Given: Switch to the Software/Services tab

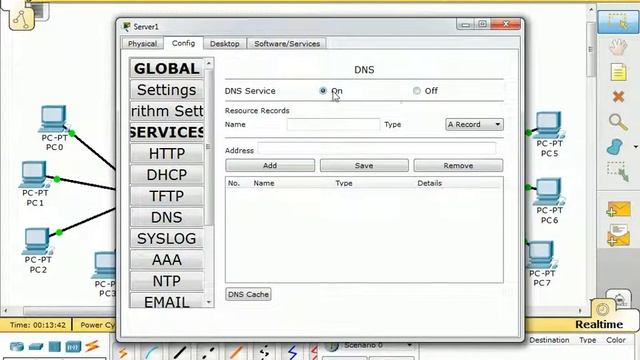Looking at the screenshot, I should 287,44.
